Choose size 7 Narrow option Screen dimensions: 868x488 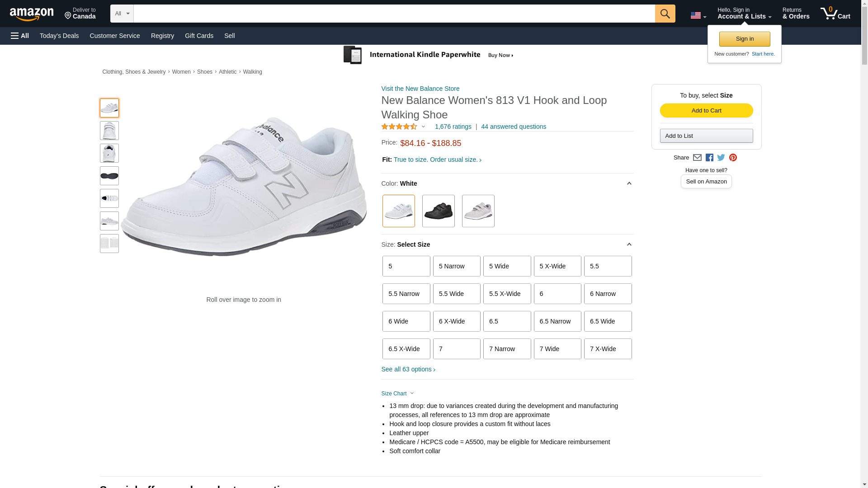507,349
